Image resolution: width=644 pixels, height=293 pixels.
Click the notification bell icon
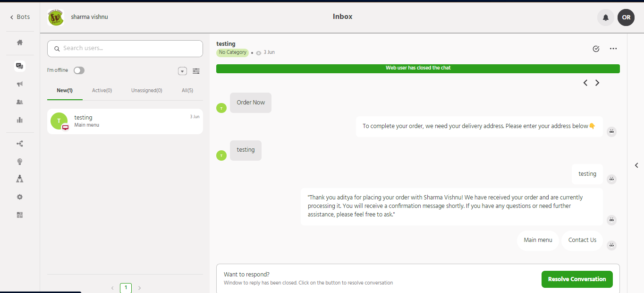click(x=606, y=17)
